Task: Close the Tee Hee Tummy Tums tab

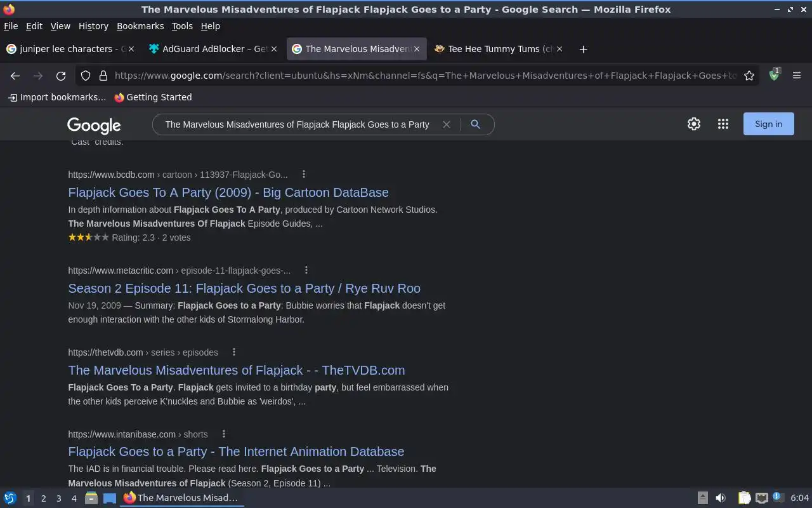Action: pyautogui.click(x=560, y=49)
